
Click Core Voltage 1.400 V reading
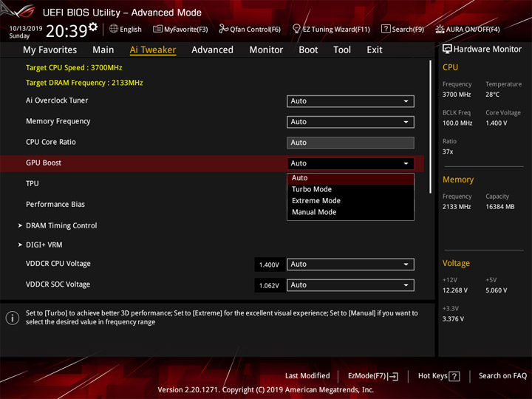tap(496, 123)
